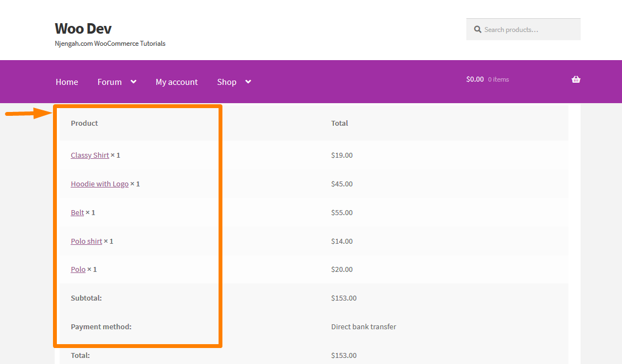Expand the Shop menu chevron
The width and height of the screenshot is (622, 364).
pos(248,82)
